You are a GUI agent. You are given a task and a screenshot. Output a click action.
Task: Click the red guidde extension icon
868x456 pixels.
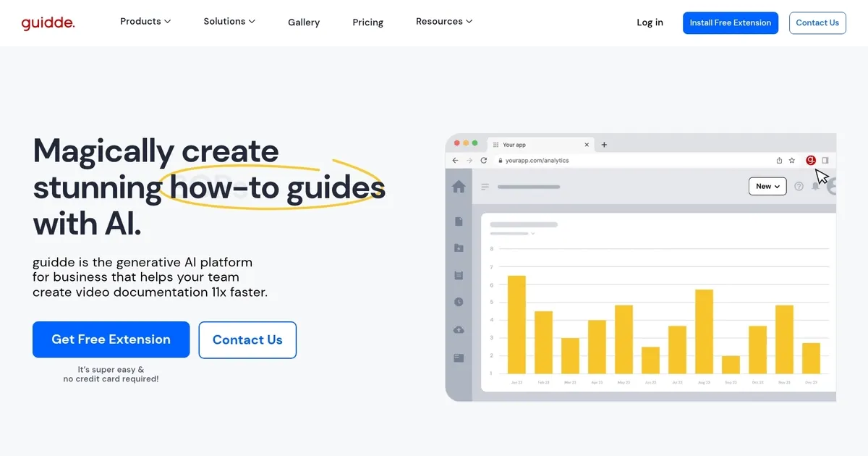(x=811, y=160)
